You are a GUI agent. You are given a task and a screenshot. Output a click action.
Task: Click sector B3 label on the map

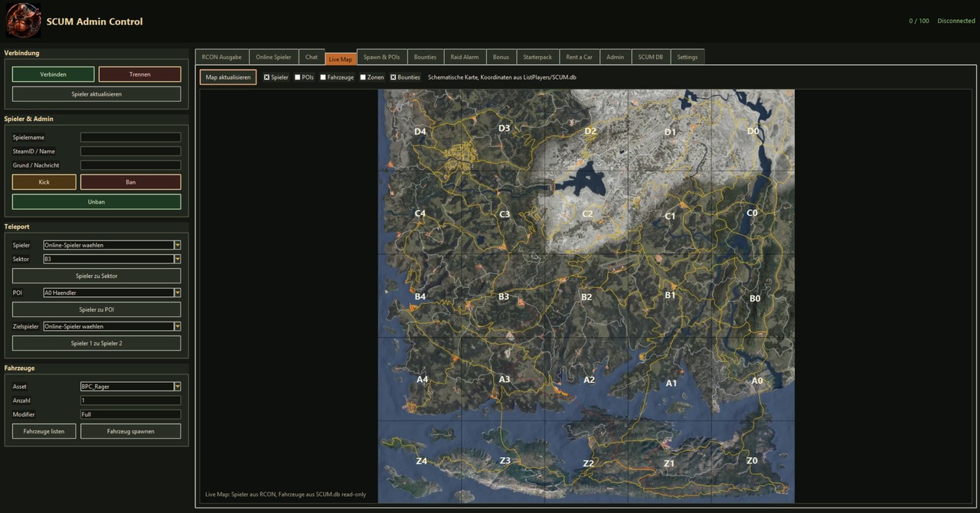[x=504, y=296]
